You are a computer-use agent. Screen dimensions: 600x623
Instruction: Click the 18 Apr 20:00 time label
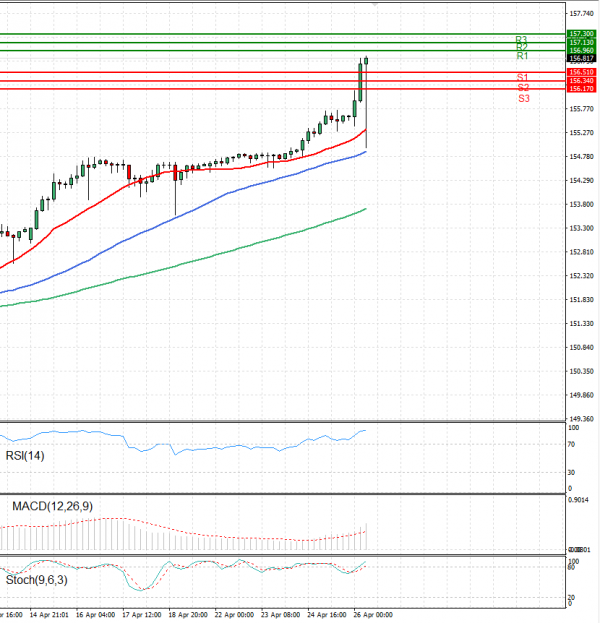click(188, 615)
